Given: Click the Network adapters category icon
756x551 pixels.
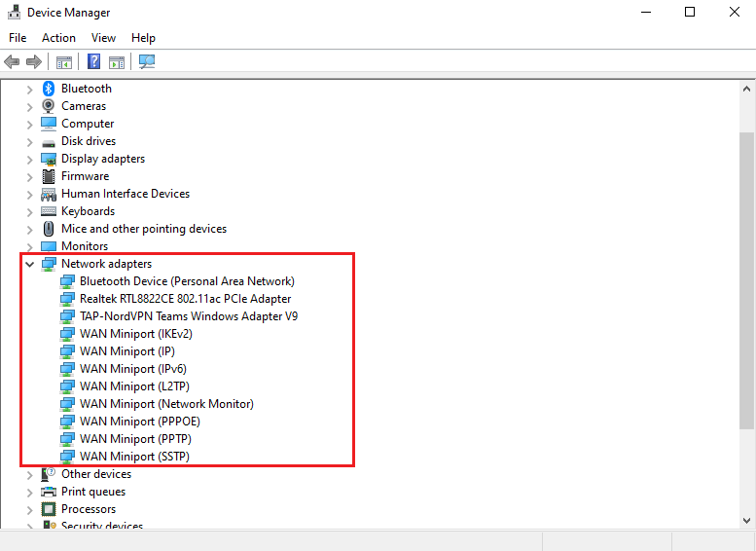Looking at the screenshot, I should (x=49, y=264).
